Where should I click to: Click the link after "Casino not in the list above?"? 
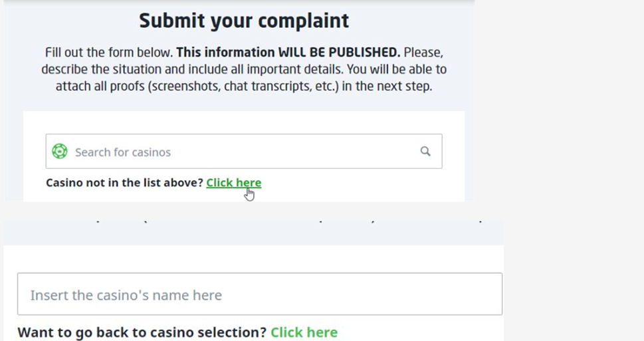233,183
